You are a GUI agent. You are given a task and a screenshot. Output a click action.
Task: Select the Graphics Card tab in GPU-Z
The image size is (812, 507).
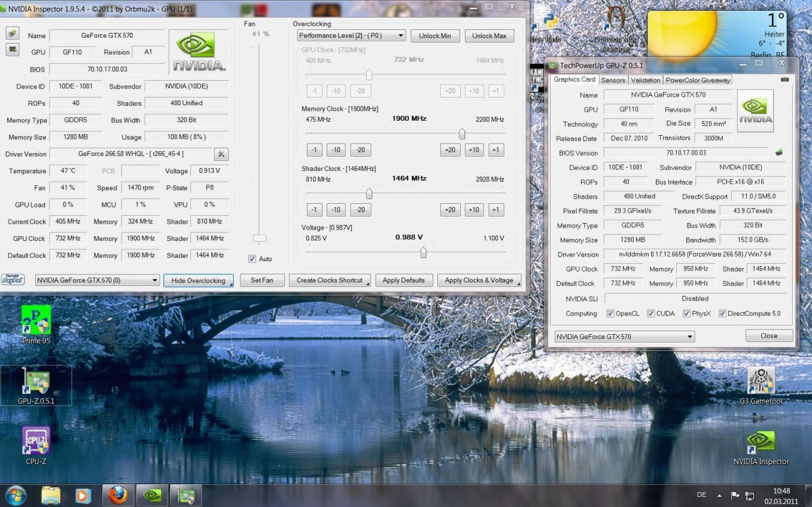[x=574, y=80]
